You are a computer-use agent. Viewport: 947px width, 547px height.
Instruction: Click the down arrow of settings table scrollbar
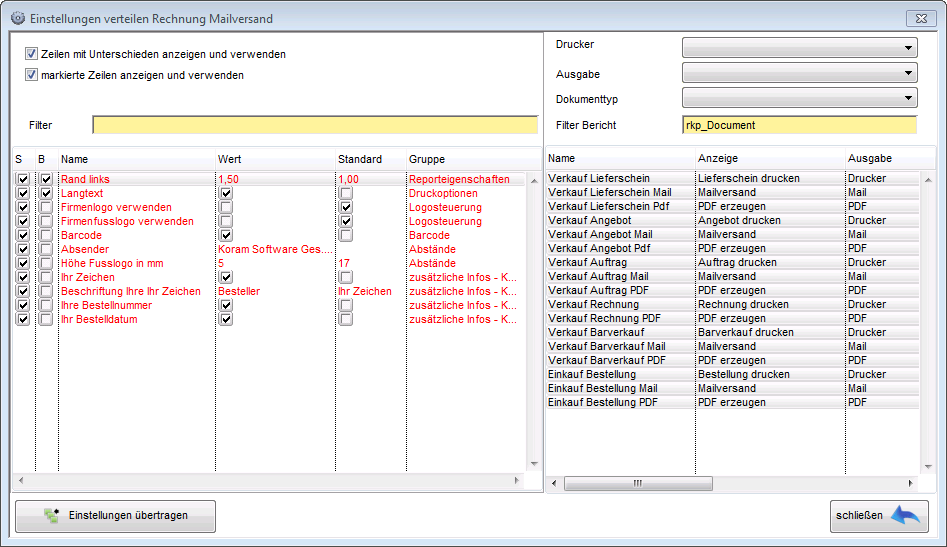(x=534, y=464)
